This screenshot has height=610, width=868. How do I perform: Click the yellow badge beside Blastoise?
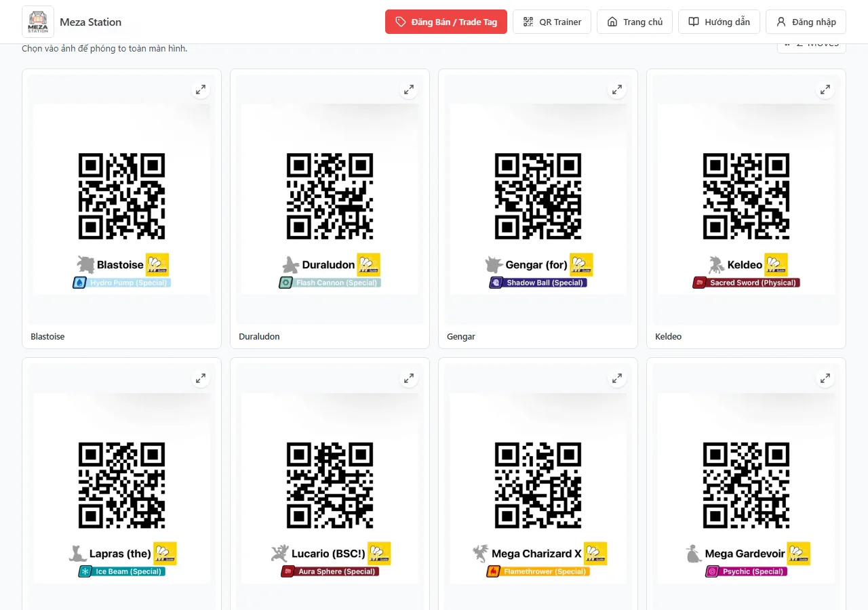157,264
